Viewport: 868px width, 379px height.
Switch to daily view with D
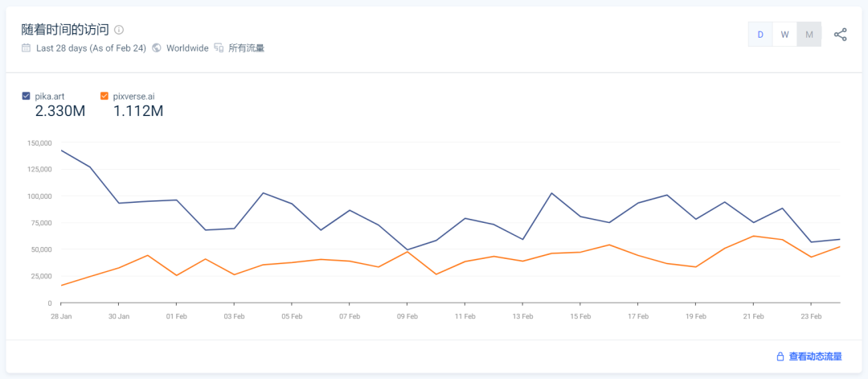click(x=760, y=35)
